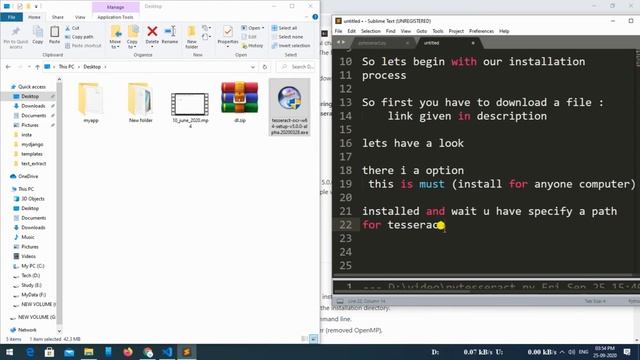Select text_extract in the navigation pane
This screenshot has height=360, width=640.
33,164
